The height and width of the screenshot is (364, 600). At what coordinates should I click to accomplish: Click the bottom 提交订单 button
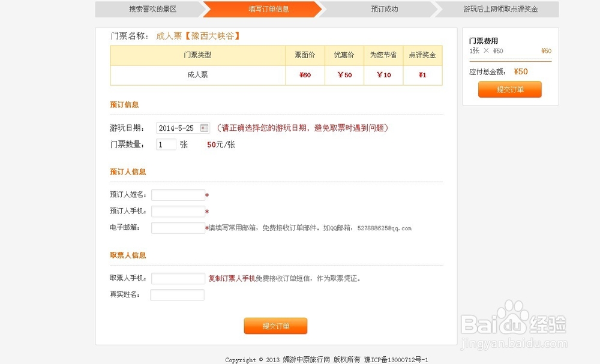click(275, 326)
